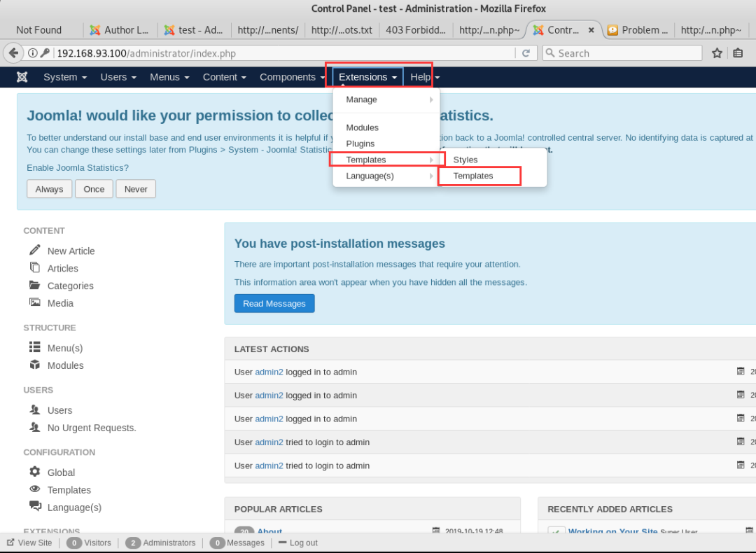
Task: Click the site information icon in address bar
Action: point(32,53)
